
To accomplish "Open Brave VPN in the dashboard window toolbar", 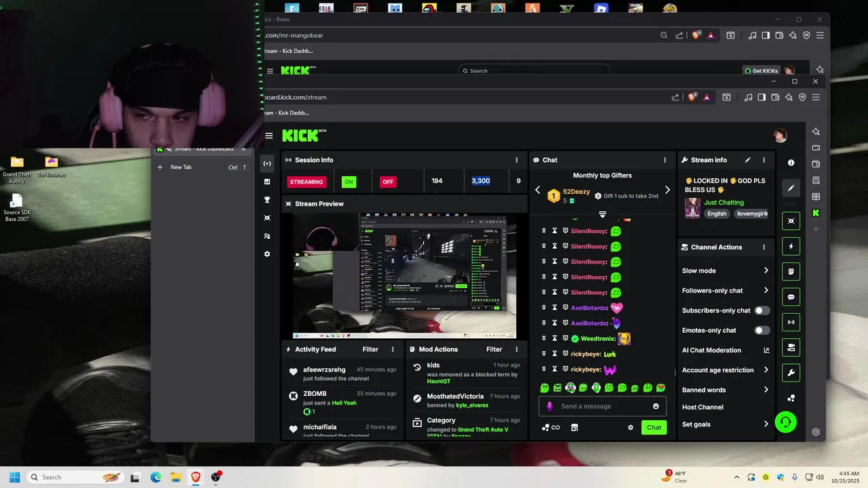I will (x=802, y=97).
